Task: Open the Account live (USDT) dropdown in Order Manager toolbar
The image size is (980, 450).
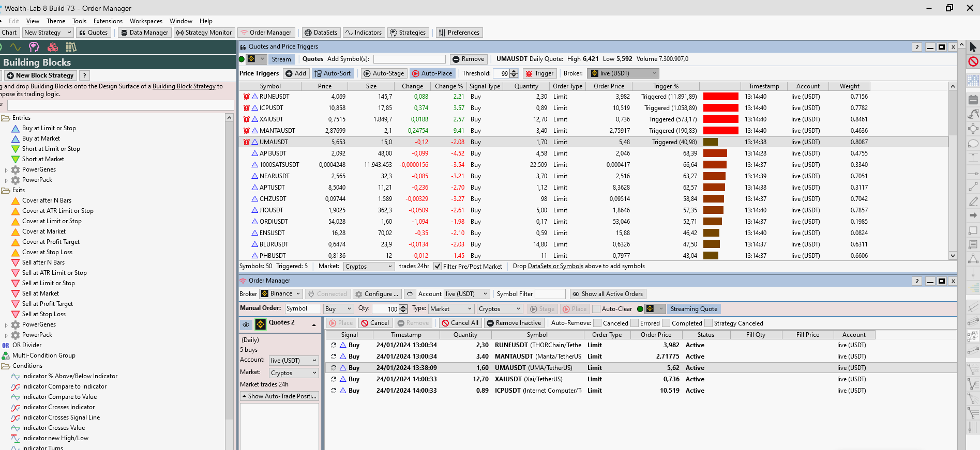Action: pyautogui.click(x=466, y=294)
